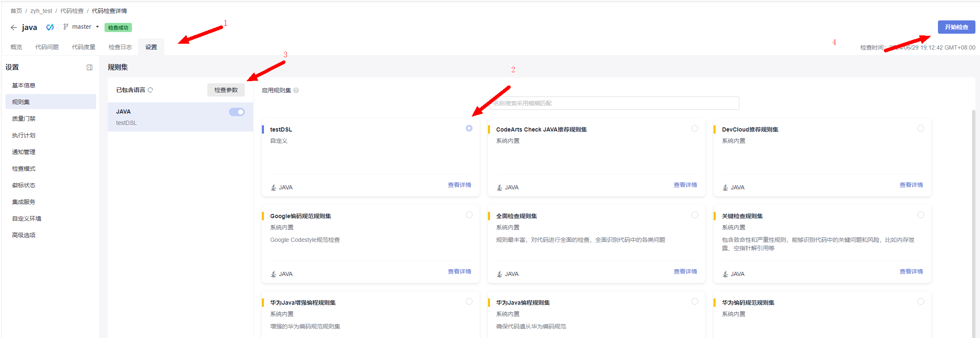Viewport: 980px width, 338px height.
Task: Click the Java icon in testDSL card
Action: (274, 187)
